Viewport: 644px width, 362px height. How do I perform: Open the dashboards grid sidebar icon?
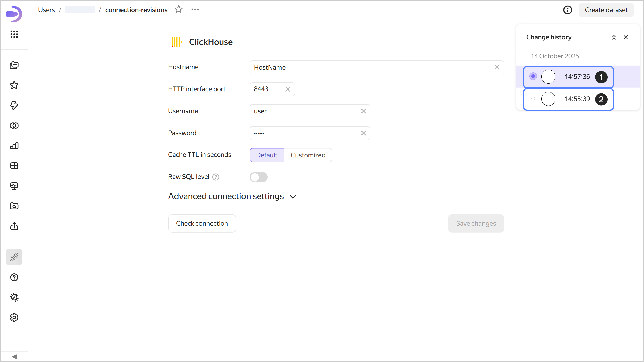(14, 166)
